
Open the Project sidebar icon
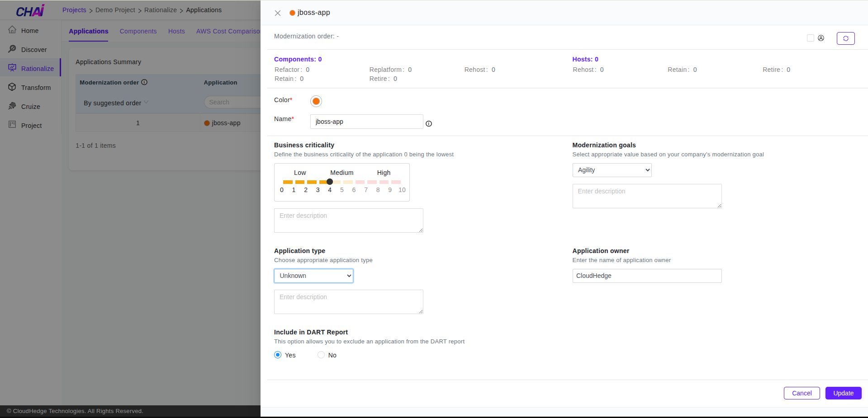click(13, 125)
